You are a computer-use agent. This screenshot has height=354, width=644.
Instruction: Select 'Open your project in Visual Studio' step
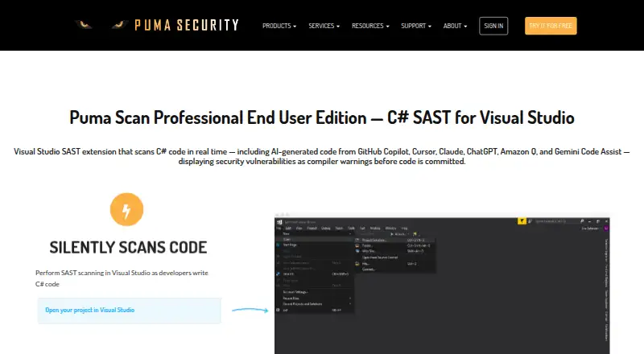coord(130,311)
